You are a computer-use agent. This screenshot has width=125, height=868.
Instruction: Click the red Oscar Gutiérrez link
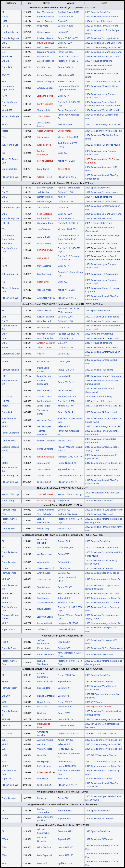pos(45,131)
